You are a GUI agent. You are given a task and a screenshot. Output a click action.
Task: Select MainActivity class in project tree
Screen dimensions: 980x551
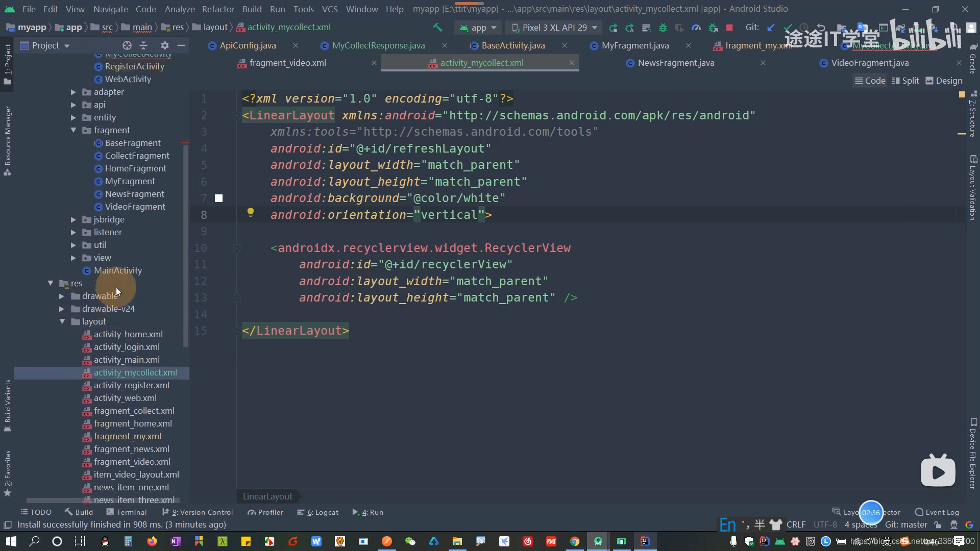click(x=117, y=270)
